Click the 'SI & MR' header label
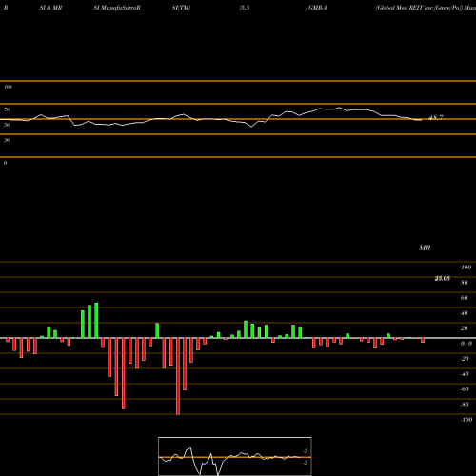476x476 pixels. pyautogui.click(x=50, y=8)
